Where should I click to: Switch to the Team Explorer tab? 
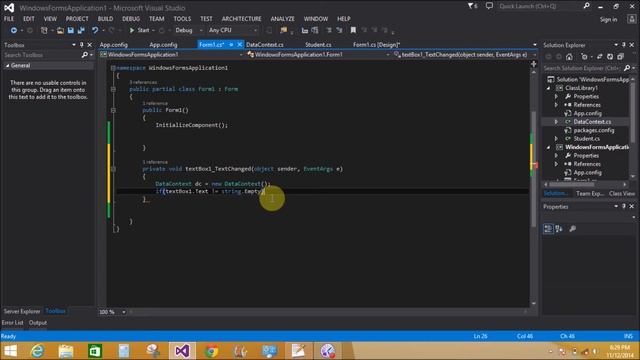click(x=590, y=193)
